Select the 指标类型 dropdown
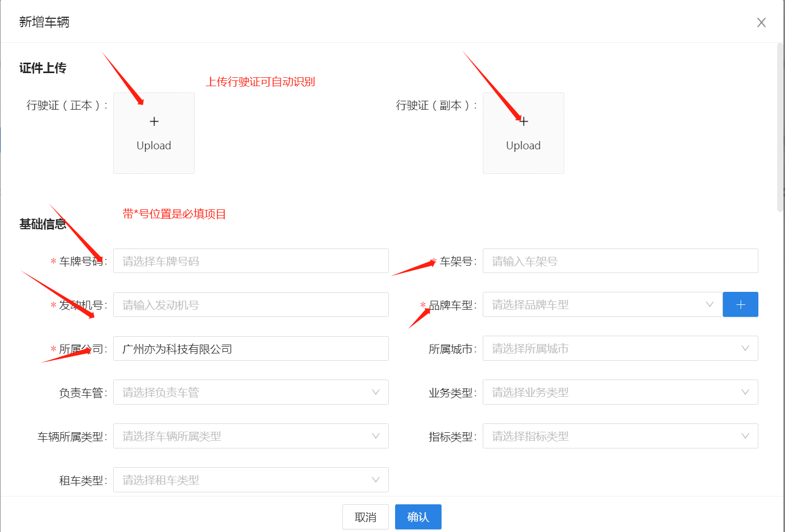The height and width of the screenshot is (532, 785). coord(620,436)
